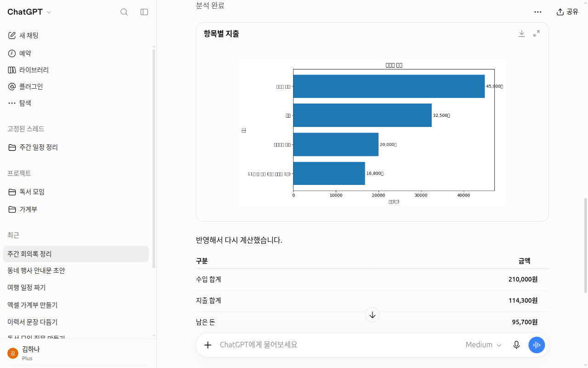Start dictation with the microphone icon
Screen dimensions: 588x368
517,345
